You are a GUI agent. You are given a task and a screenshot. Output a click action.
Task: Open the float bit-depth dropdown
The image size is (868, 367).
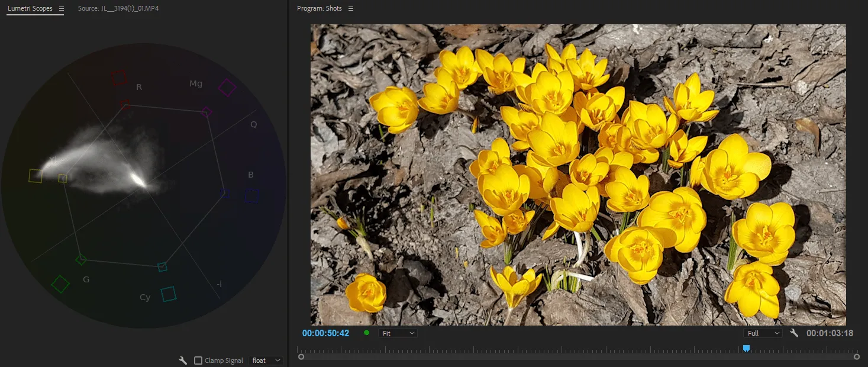coord(265,360)
